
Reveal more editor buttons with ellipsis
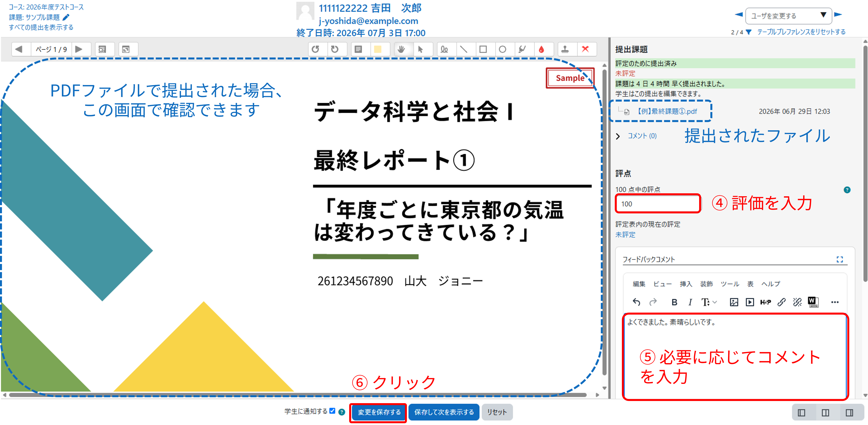(835, 302)
